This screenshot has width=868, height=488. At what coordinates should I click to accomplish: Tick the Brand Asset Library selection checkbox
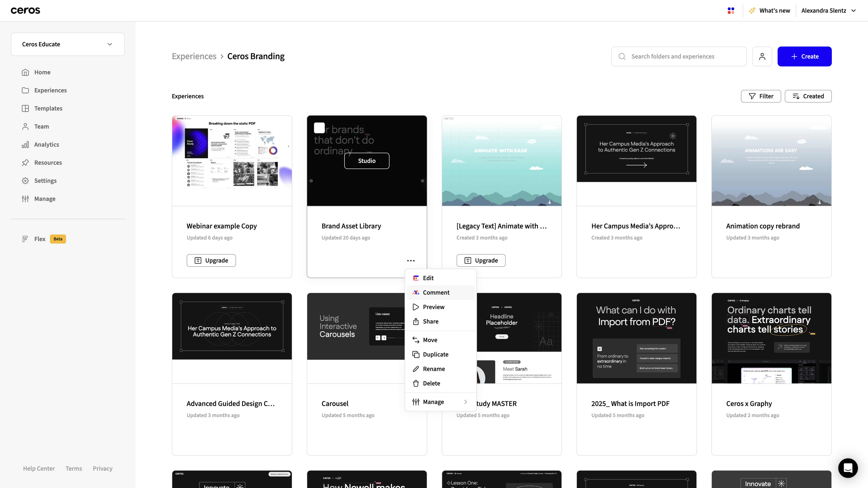[x=319, y=128]
